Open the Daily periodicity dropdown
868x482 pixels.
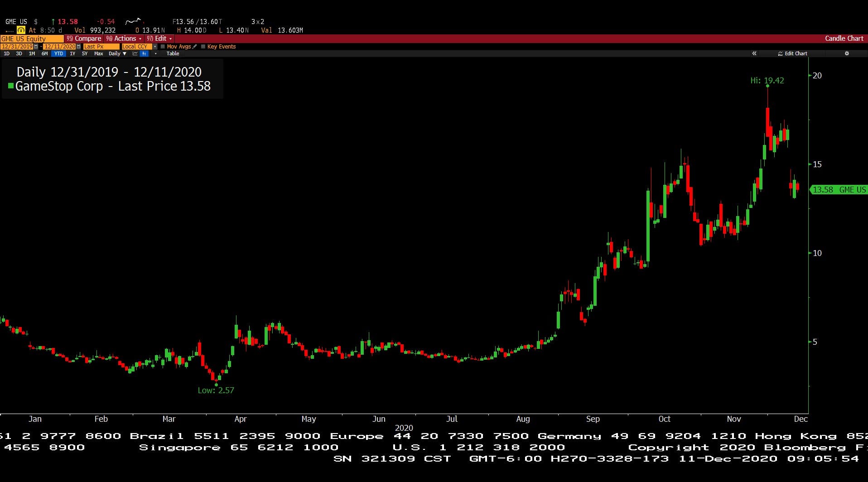pos(117,53)
